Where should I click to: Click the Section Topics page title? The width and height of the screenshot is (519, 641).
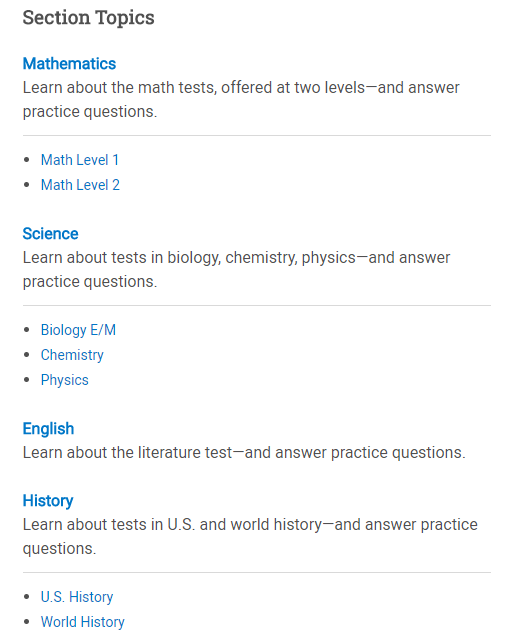88,18
